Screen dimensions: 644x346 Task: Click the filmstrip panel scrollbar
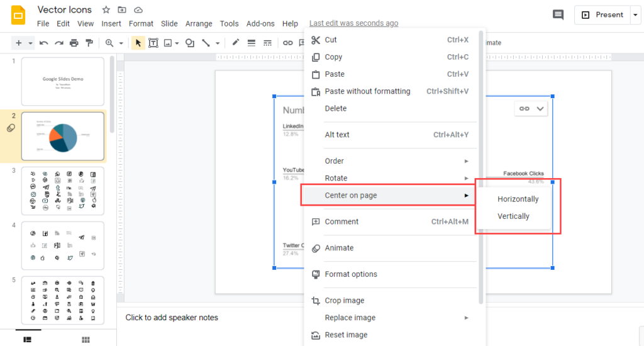click(x=112, y=96)
